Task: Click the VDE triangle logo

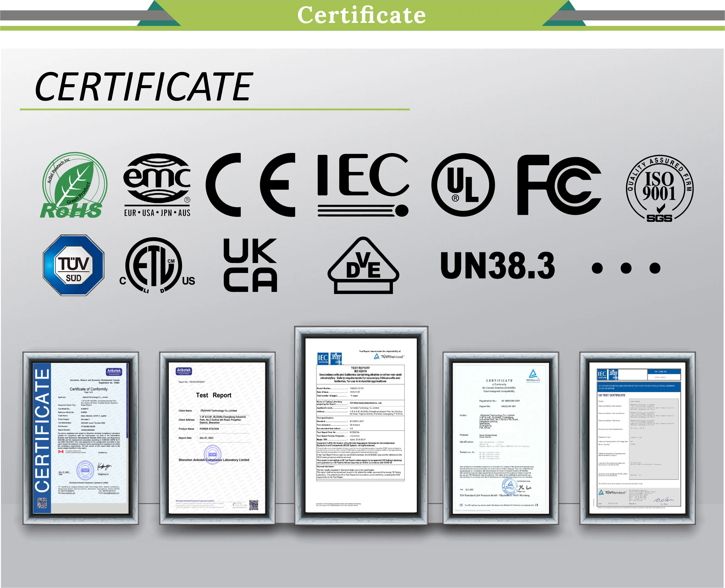Action: tap(363, 266)
